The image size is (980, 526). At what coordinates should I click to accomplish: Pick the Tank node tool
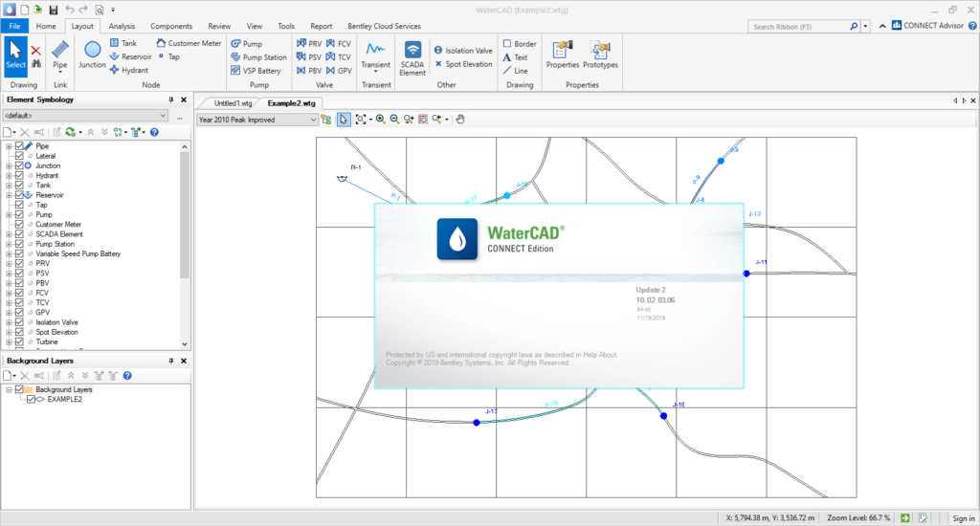(123, 43)
